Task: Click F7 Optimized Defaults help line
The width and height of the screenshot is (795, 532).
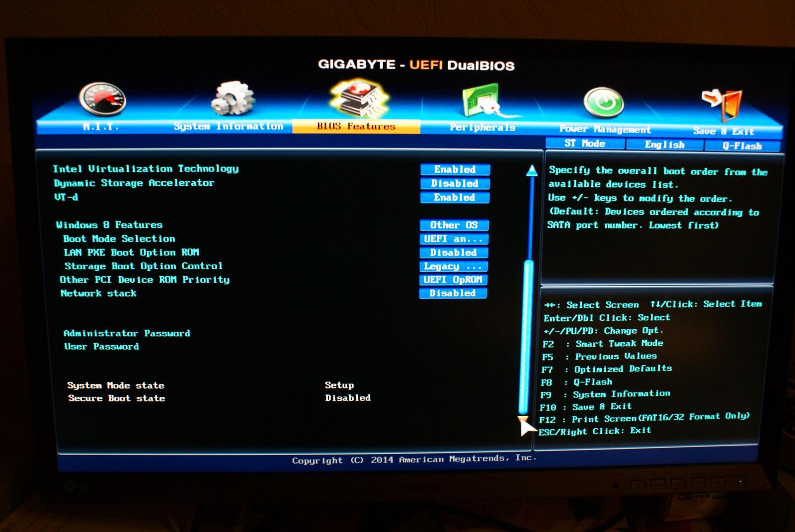Action: pos(607,369)
